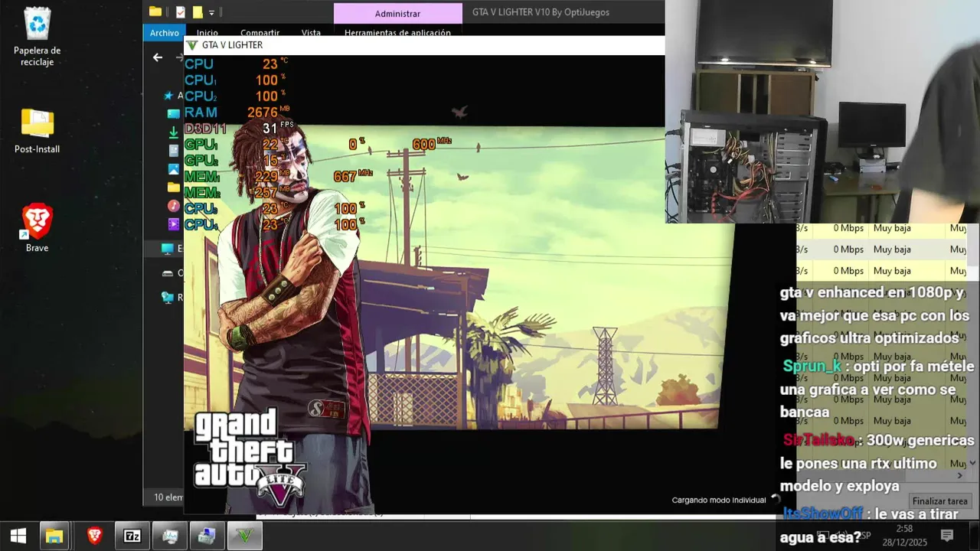This screenshot has height=551, width=980.
Task: Open Task Manager from the taskbar
Action: click(170, 536)
